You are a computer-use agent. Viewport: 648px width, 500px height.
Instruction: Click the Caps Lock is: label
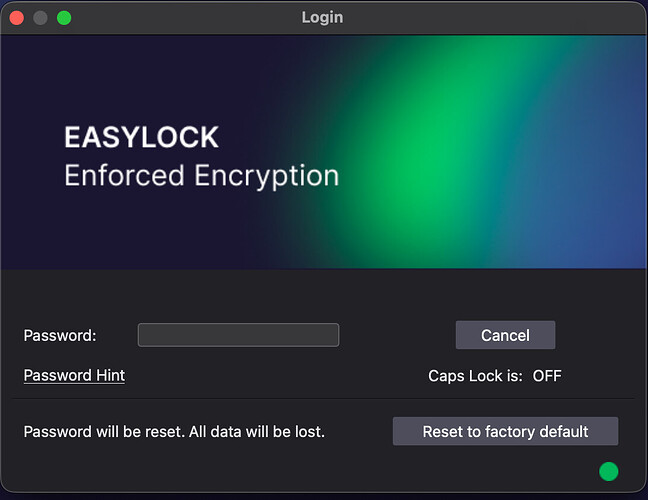point(476,376)
